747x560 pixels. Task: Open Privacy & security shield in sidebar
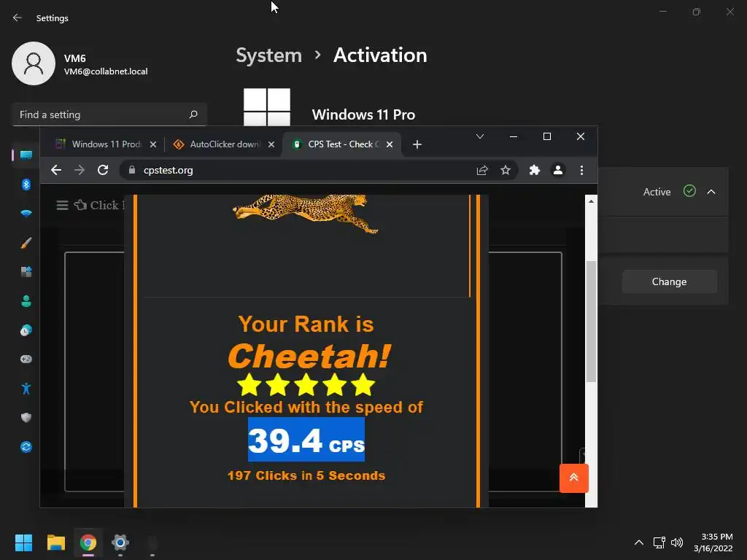(x=26, y=418)
